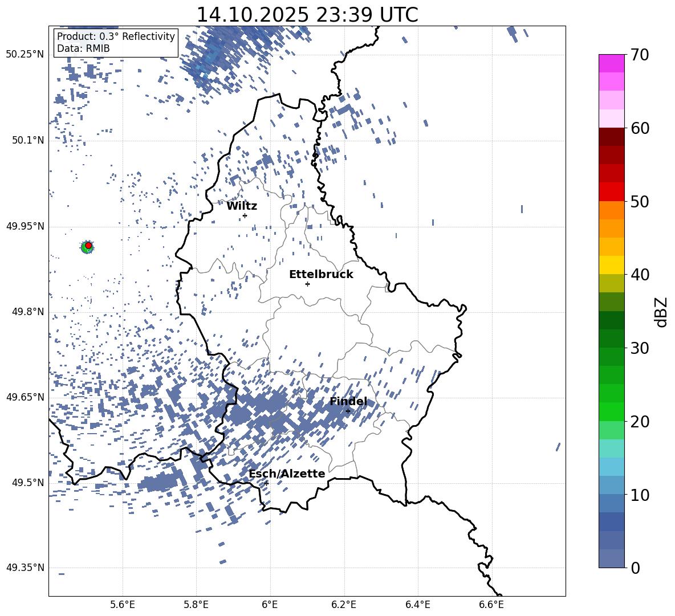Click the 6.2°E longitude tick label
675x616 pixels.
point(344,605)
